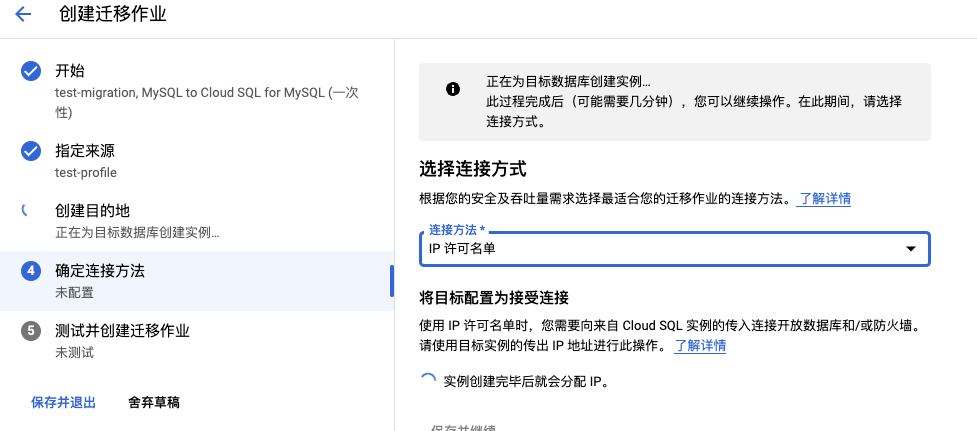The image size is (977, 431).
Task: Select the 创建目的地 step label
Action: click(x=92, y=211)
